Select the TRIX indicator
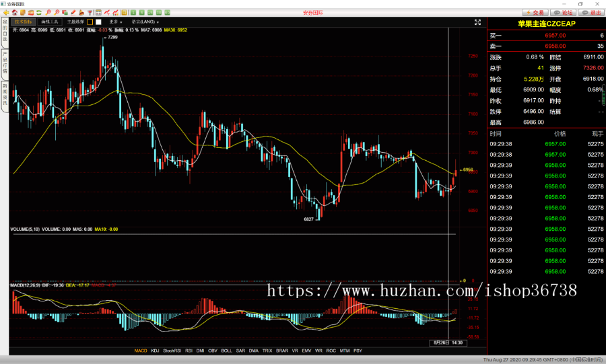This screenshot has height=364, width=606. click(267, 351)
